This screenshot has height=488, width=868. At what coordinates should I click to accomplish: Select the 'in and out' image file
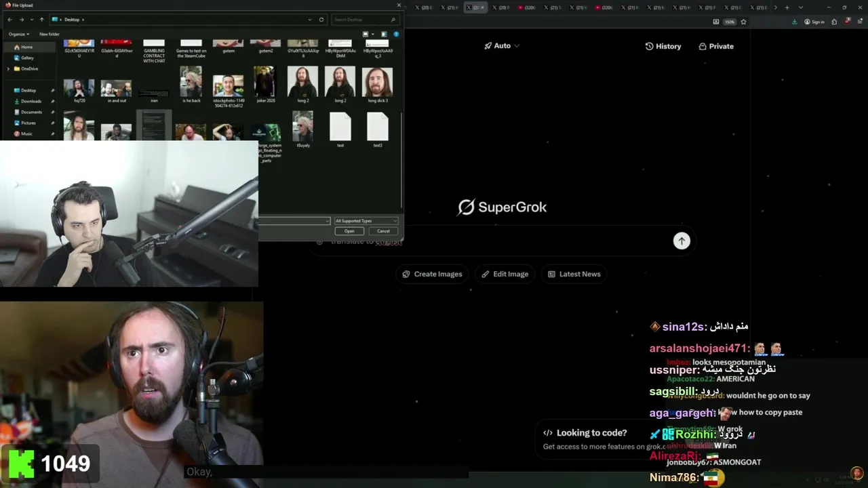[117, 90]
